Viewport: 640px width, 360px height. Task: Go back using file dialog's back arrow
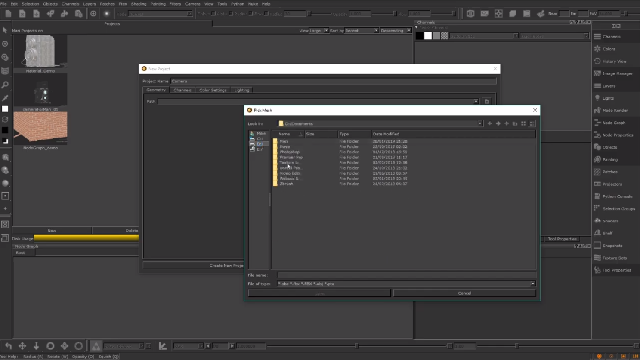(490, 124)
